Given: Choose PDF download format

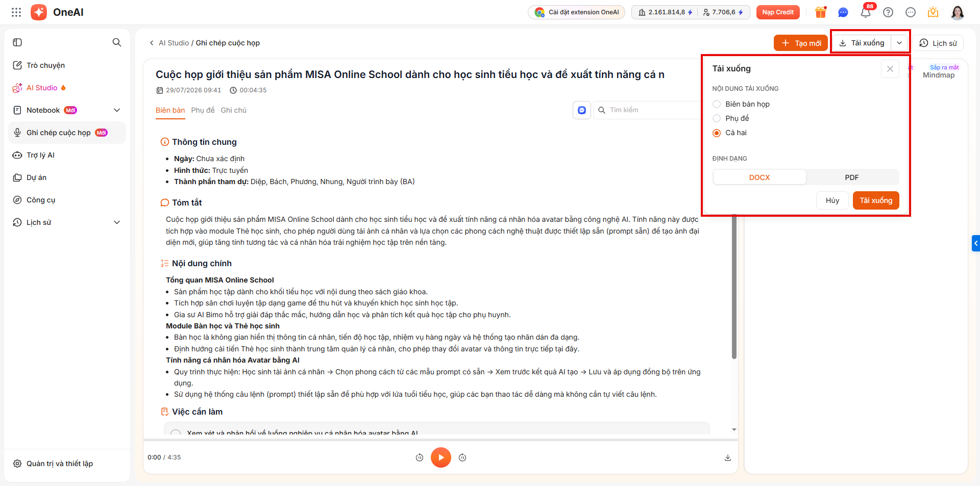Looking at the screenshot, I should pos(852,177).
